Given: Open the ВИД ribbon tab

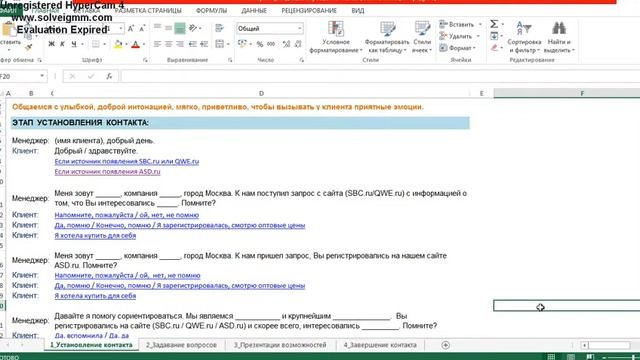Looking at the screenshot, I should pos(358,11).
